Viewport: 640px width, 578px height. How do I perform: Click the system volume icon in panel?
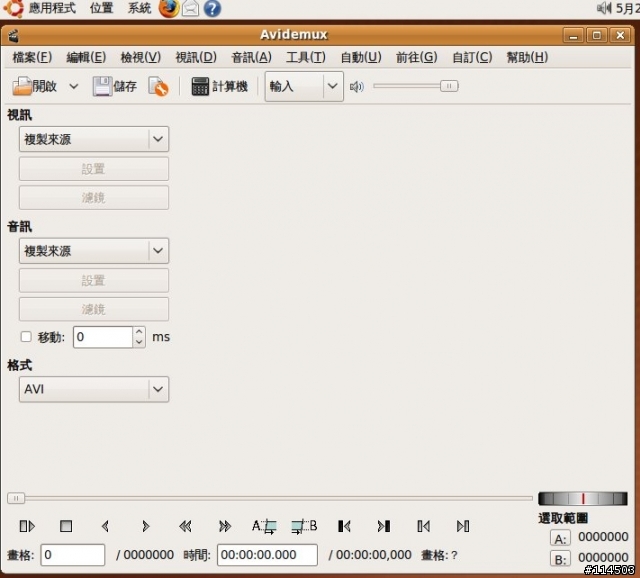tap(604, 8)
